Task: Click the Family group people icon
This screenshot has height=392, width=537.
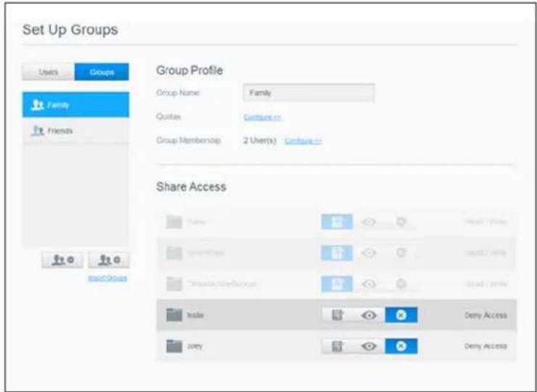Action: click(37, 105)
